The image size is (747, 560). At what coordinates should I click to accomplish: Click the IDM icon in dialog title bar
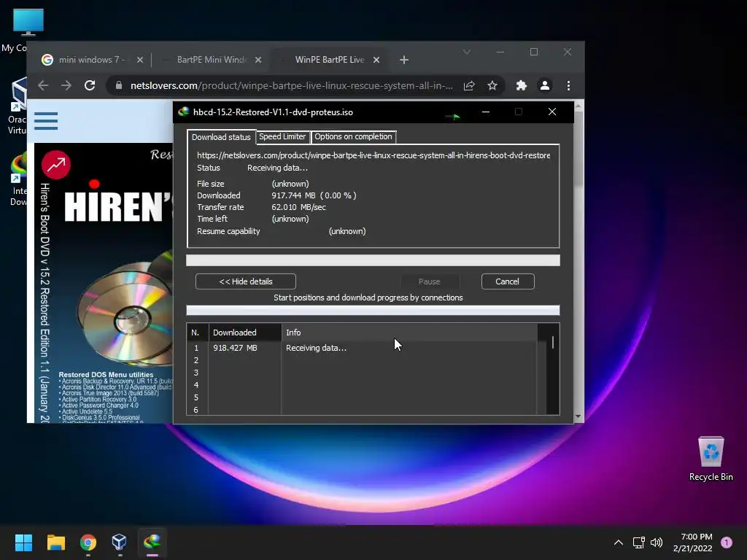coord(183,112)
